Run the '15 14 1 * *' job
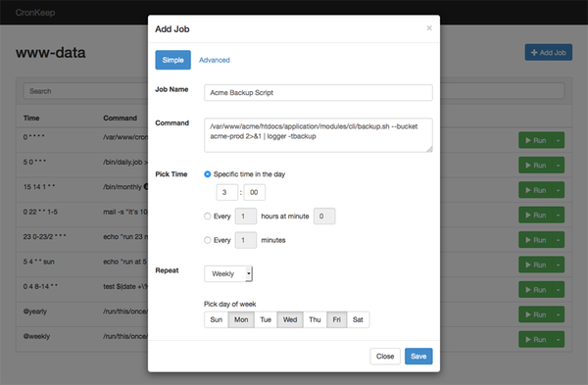Viewport: 588px width, 385px height. (x=535, y=190)
